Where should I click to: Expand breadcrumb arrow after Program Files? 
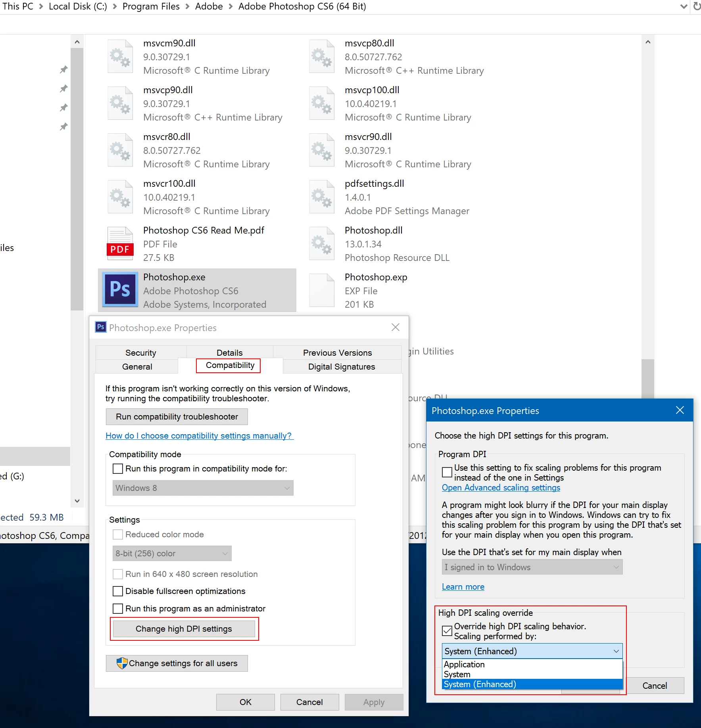pyautogui.click(x=187, y=6)
